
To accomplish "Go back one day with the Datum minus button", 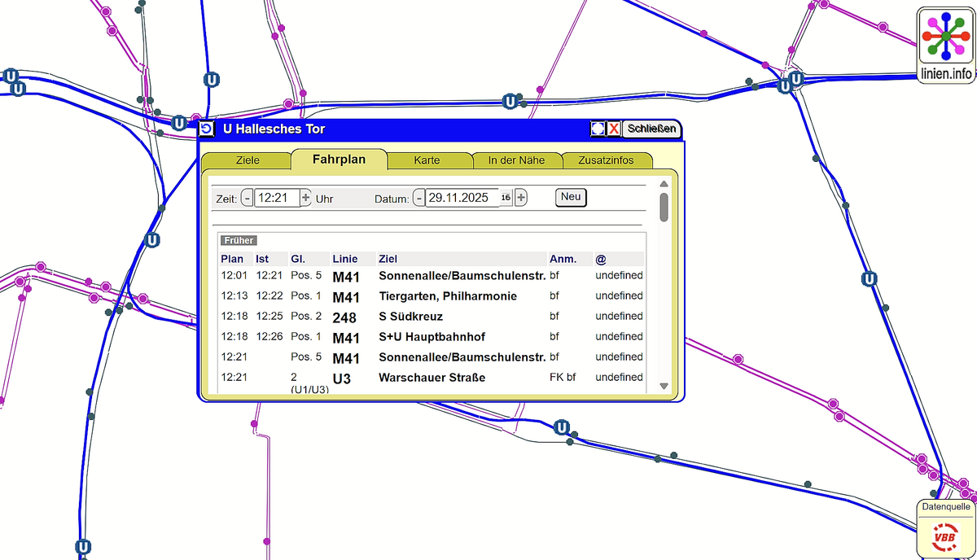I will coord(418,198).
